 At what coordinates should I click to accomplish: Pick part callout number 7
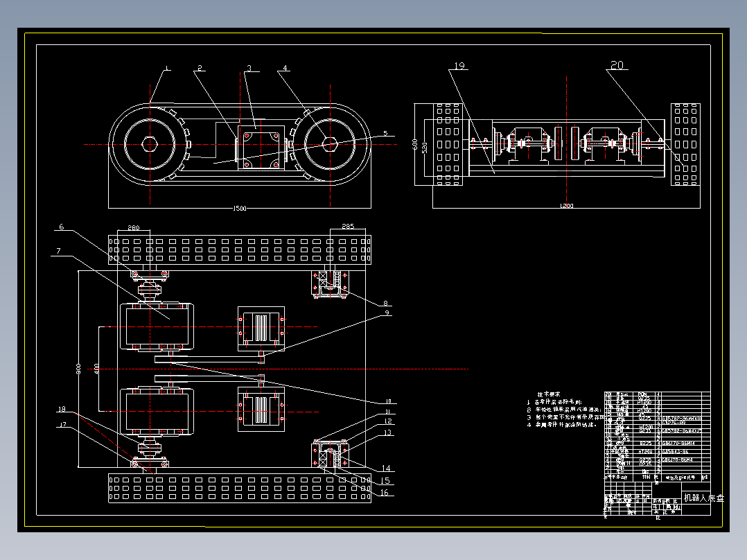pos(60,250)
